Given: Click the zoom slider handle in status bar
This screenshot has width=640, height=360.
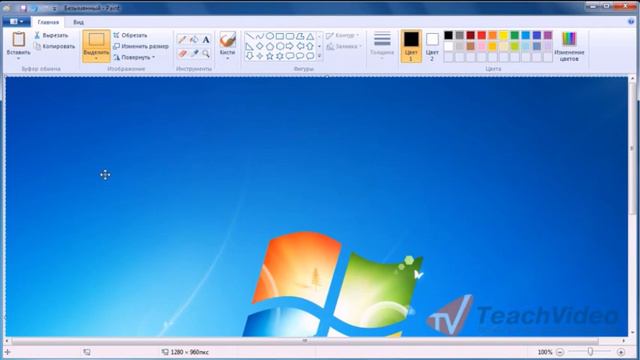Looking at the screenshot, I should click(590, 351).
